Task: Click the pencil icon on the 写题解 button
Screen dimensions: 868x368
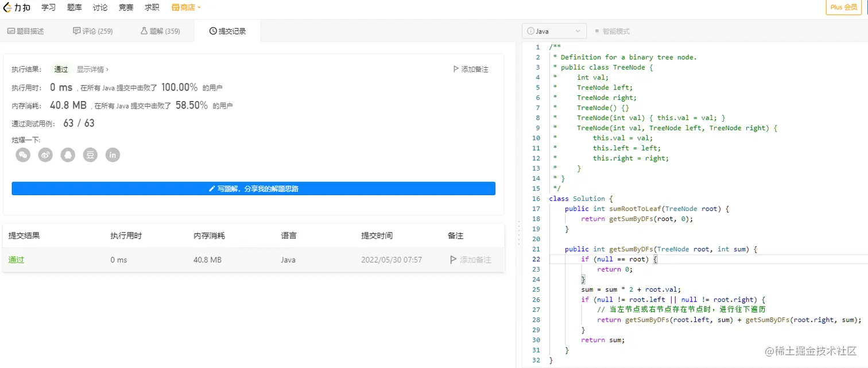Action: (212, 188)
